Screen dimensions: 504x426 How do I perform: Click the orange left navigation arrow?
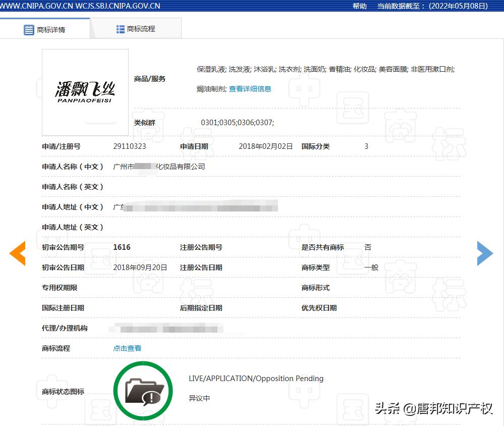(18, 253)
